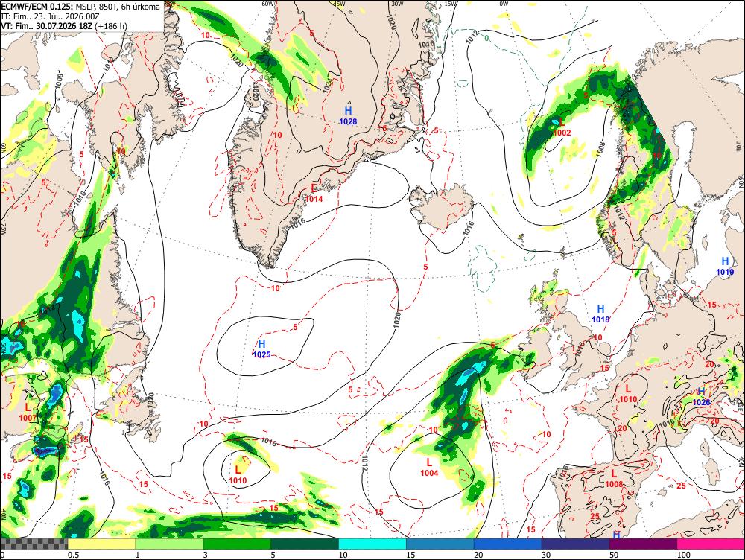Click the title 'ECMWF/ECM 0.125: MSLP, 850T, 6h úrkoma'
The height and width of the screenshot is (560, 745).
80,7
